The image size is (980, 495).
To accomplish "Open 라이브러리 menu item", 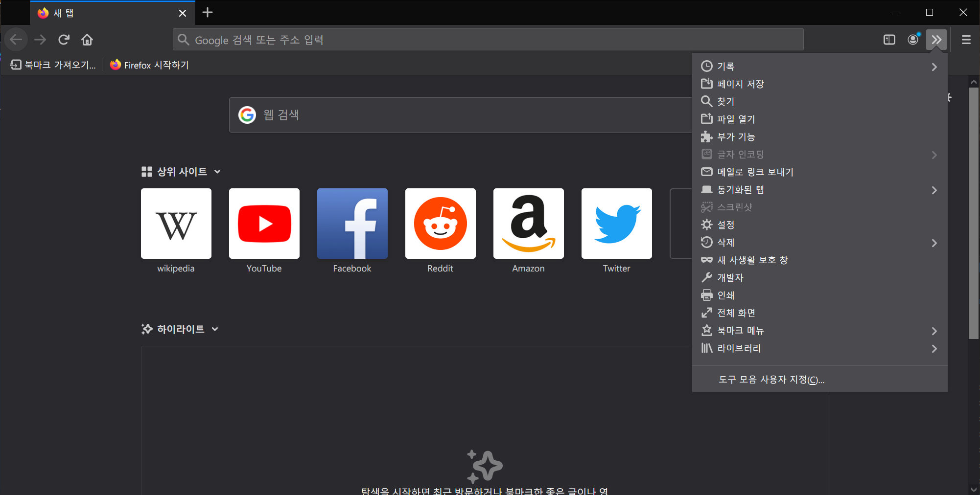I will click(820, 348).
